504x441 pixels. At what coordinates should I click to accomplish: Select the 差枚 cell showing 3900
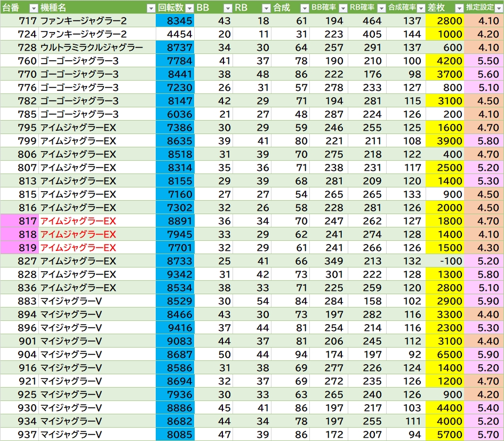(x=445, y=141)
